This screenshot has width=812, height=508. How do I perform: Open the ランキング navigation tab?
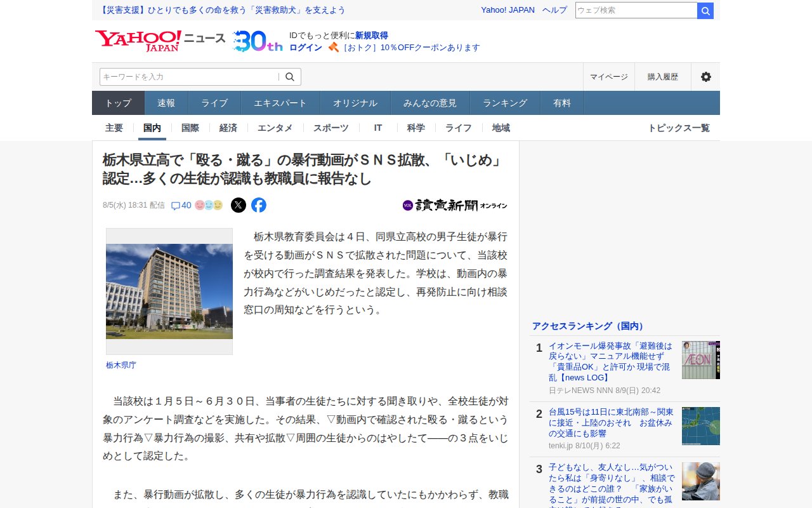[x=505, y=103]
